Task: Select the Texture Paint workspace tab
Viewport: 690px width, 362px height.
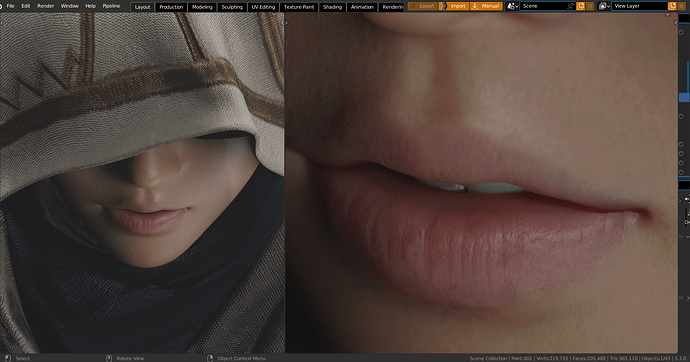Action: point(299,7)
